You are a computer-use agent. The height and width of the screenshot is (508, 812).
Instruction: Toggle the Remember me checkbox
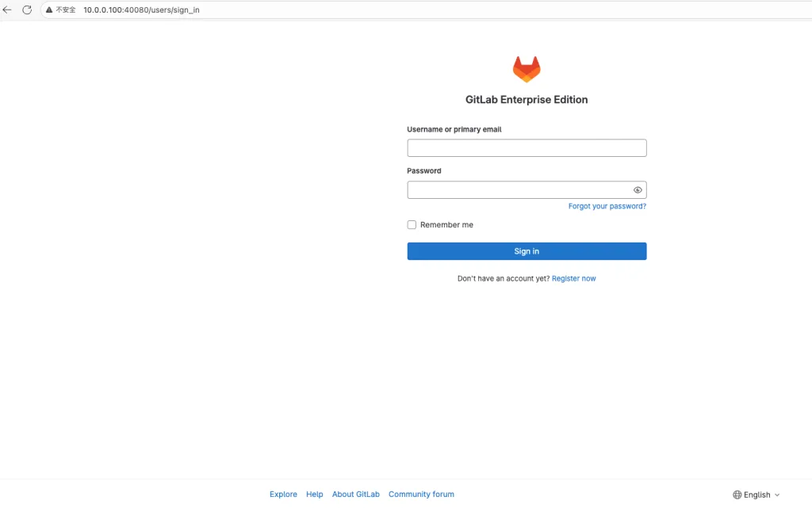click(412, 224)
